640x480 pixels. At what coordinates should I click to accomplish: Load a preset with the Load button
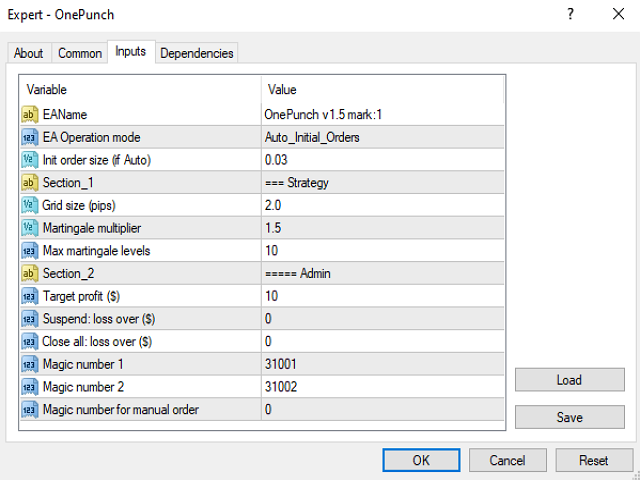[569, 380]
